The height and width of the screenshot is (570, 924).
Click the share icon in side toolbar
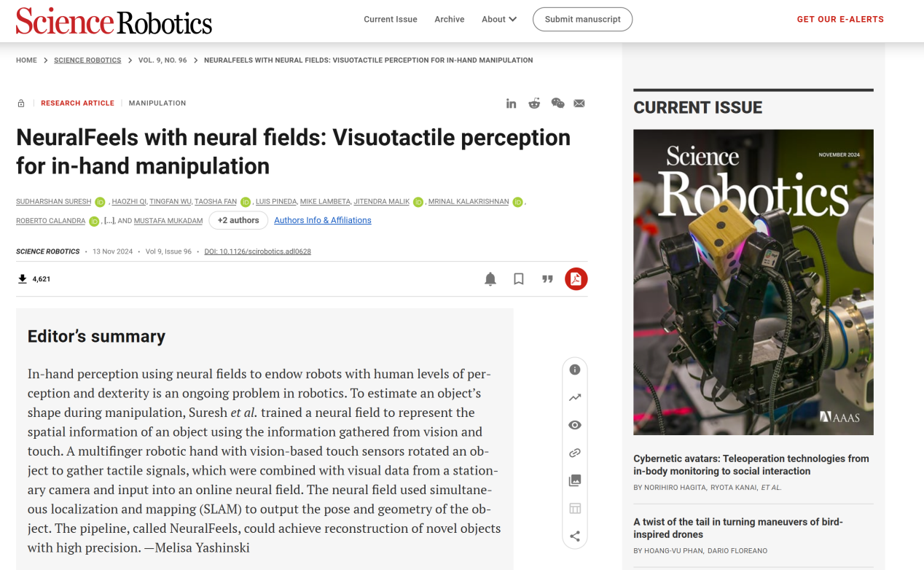pyautogui.click(x=575, y=536)
